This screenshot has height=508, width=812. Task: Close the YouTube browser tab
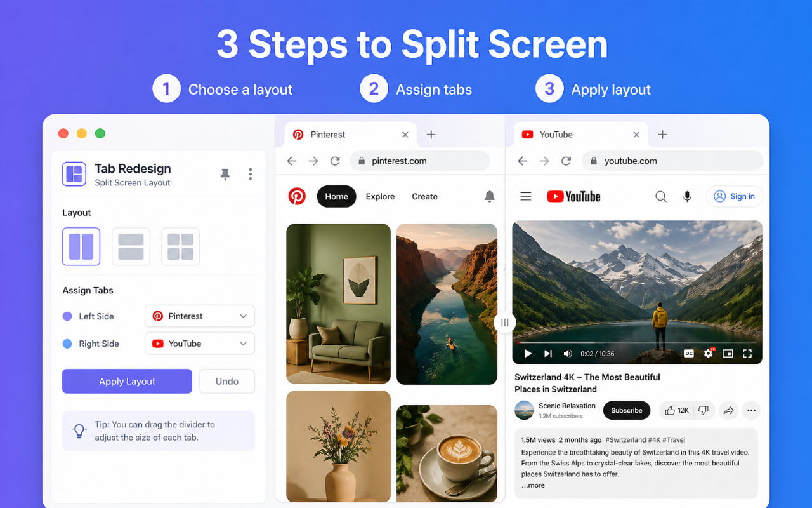pyautogui.click(x=636, y=135)
